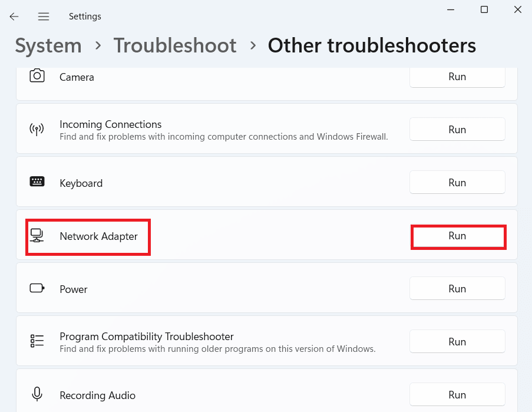Viewport: 532px width, 412px height.
Task: Navigate to System breadcrumb link
Action: coord(48,45)
